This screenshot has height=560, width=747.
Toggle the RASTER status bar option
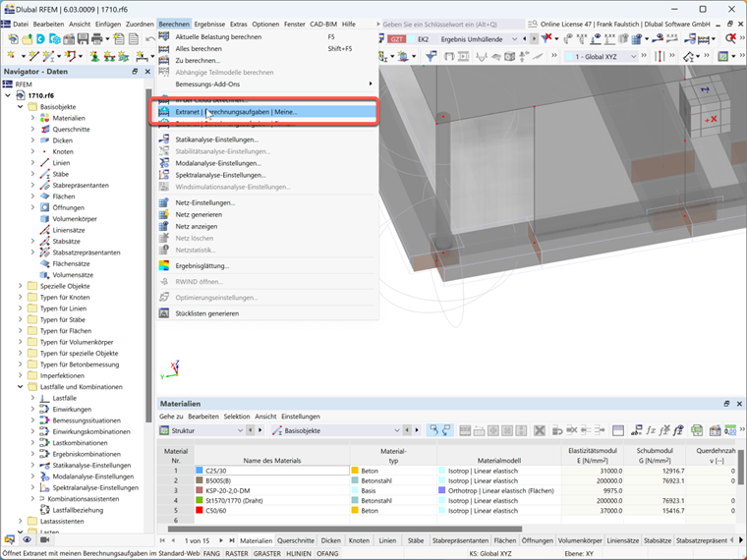237,553
